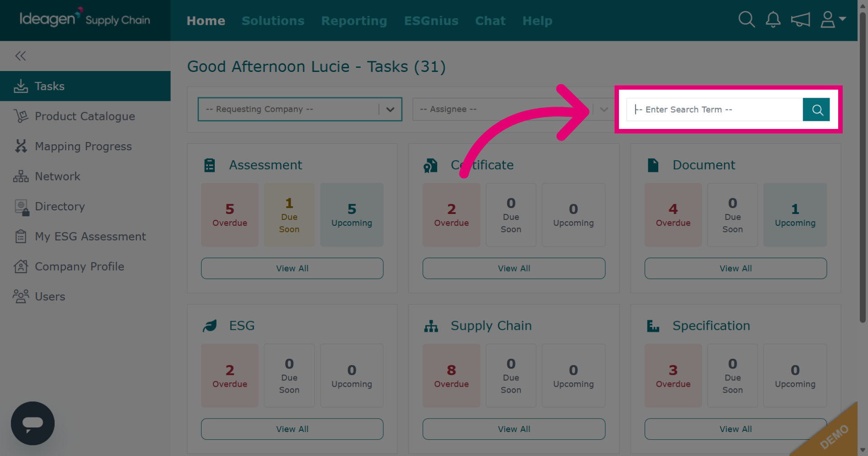Select the Users sidebar icon
The height and width of the screenshot is (456, 868).
pyautogui.click(x=21, y=296)
